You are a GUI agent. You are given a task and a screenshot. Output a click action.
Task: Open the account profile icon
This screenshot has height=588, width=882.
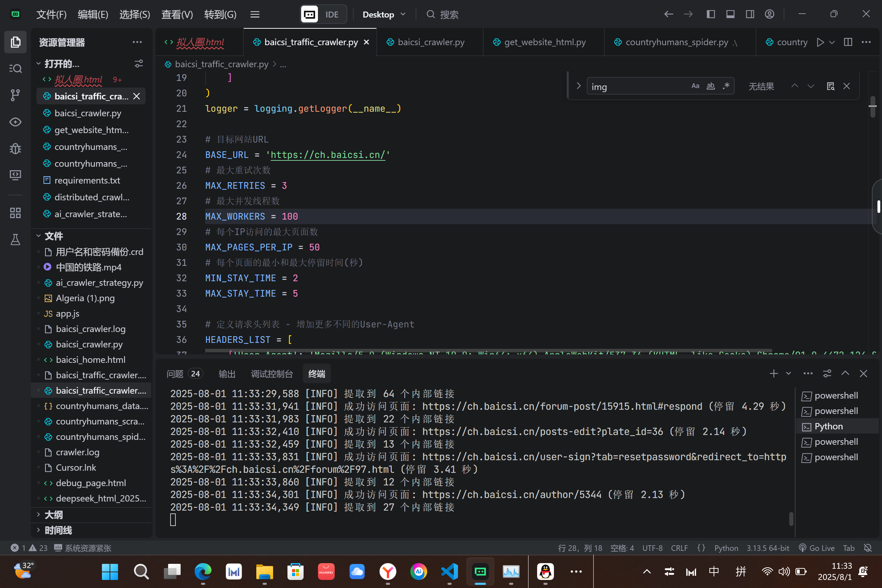770,14
